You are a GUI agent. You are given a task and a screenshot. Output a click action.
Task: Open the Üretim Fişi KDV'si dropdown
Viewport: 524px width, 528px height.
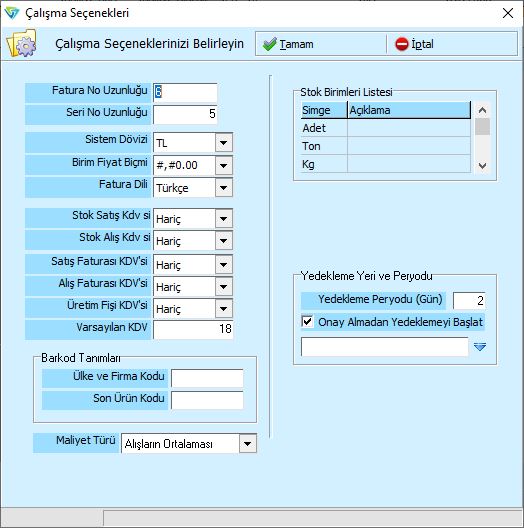(x=224, y=309)
